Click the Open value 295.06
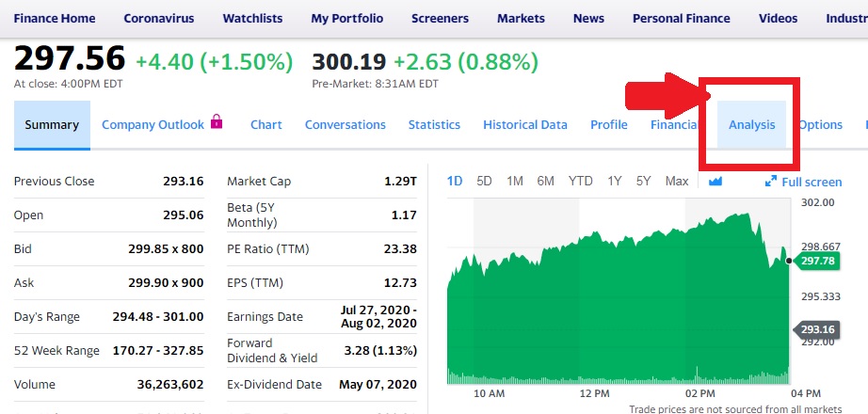The height and width of the screenshot is (414, 868). 184,215
